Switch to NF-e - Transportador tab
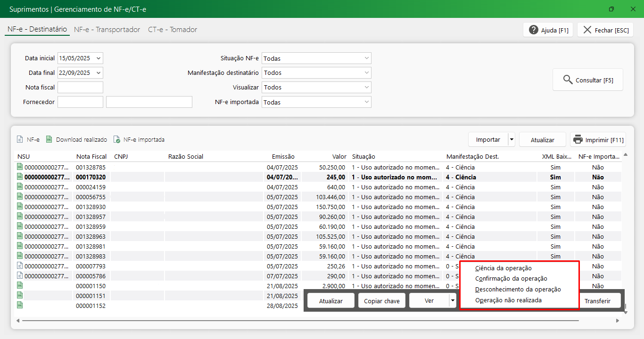 click(x=107, y=30)
